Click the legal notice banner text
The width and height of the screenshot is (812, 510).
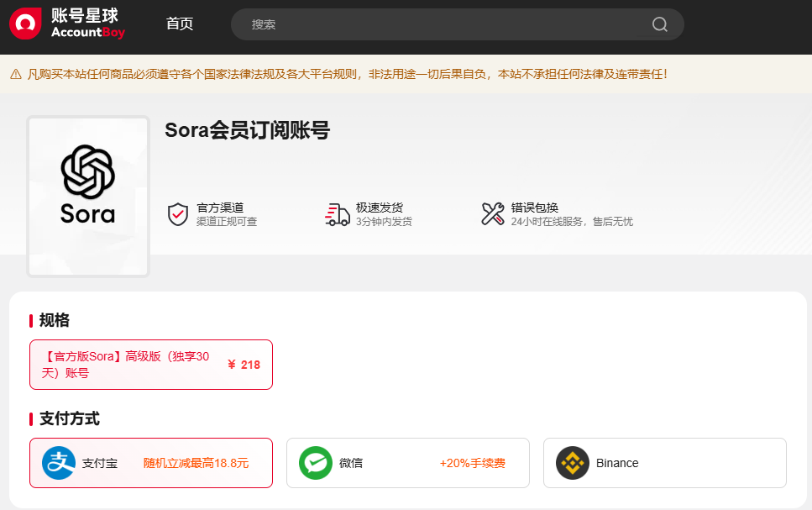click(x=348, y=74)
